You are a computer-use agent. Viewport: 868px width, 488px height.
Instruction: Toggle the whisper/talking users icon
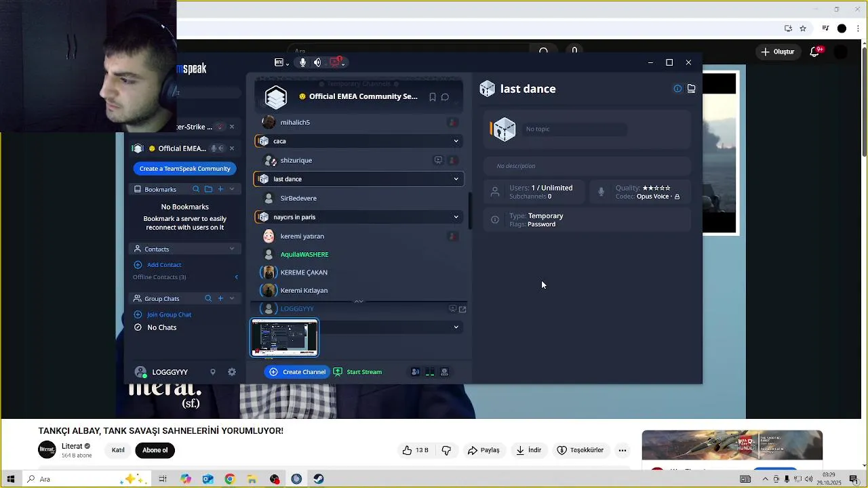tap(415, 371)
